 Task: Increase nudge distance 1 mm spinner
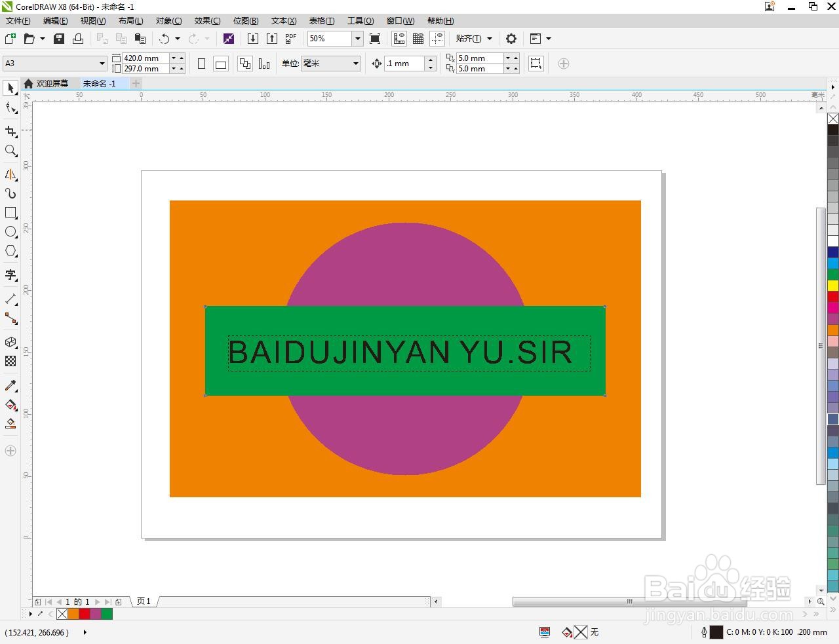tap(431, 60)
